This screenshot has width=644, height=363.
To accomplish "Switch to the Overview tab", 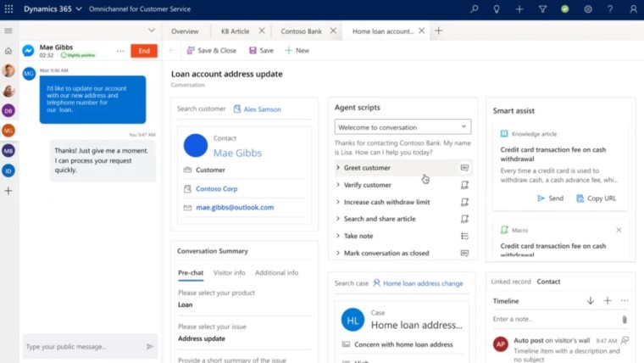I will pos(185,31).
